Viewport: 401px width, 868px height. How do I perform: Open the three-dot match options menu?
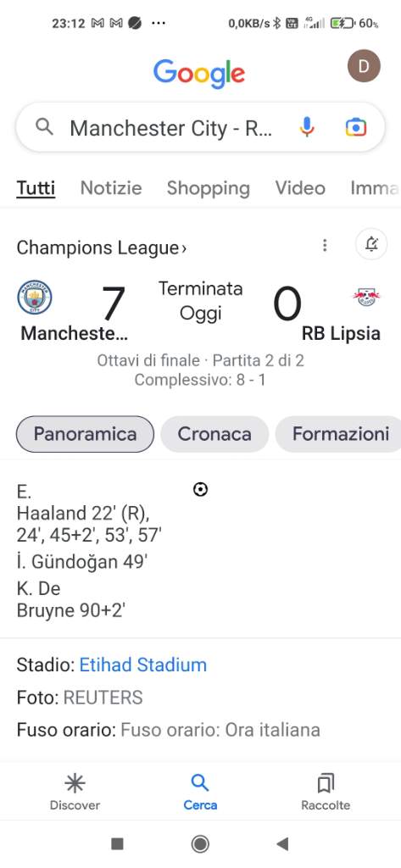[x=325, y=245]
